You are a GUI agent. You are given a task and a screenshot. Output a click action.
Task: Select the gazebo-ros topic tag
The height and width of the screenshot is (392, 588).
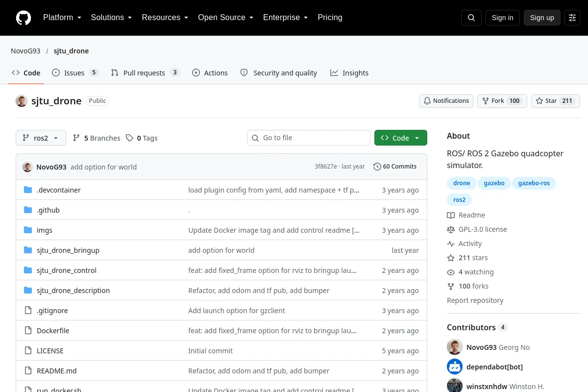534,183
